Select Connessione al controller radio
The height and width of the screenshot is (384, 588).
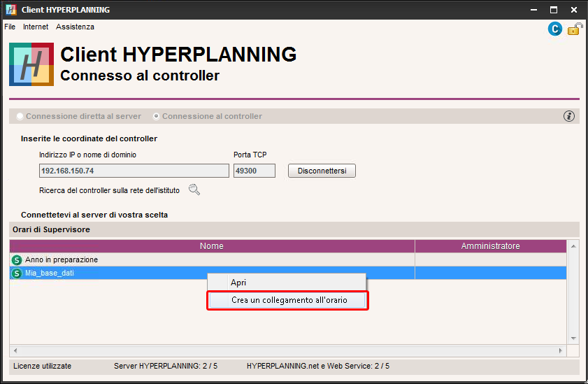click(x=156, y=116)
